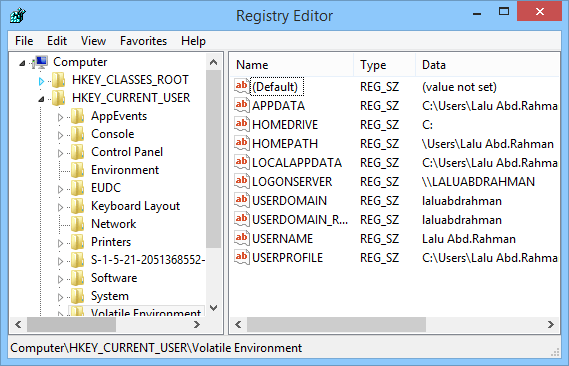Click tree pane horizontal scroll left arrow
This screenshot has height=366, width=569.
(x=18, y=324)
